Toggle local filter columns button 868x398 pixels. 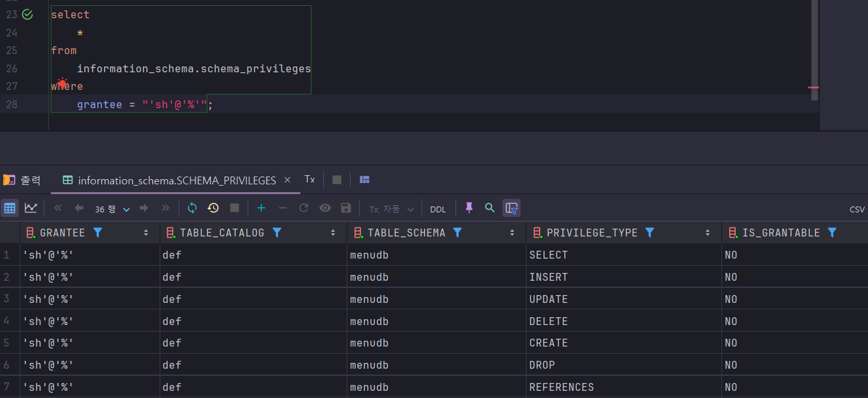click(x=512, y=208)
